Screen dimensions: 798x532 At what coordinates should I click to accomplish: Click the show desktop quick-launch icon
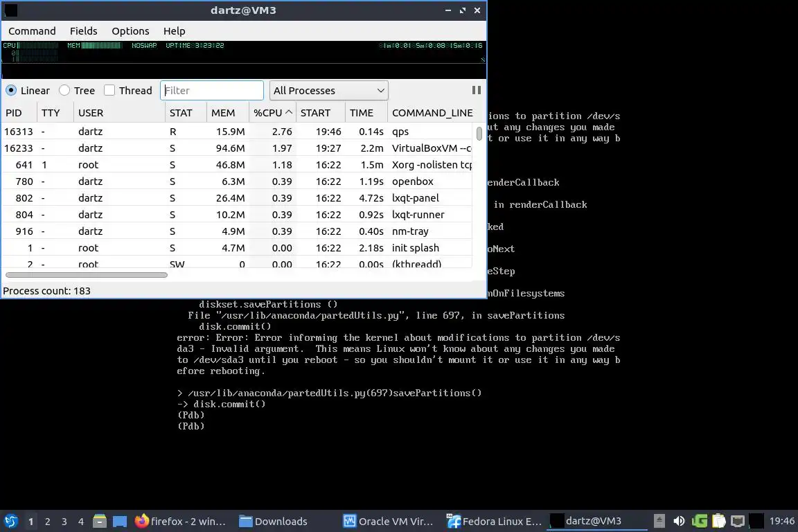[120, 521]
